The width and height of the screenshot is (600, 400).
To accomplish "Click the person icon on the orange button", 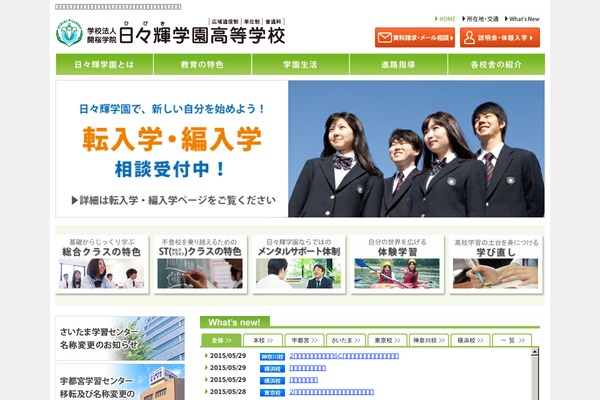I will pos(470,38).
